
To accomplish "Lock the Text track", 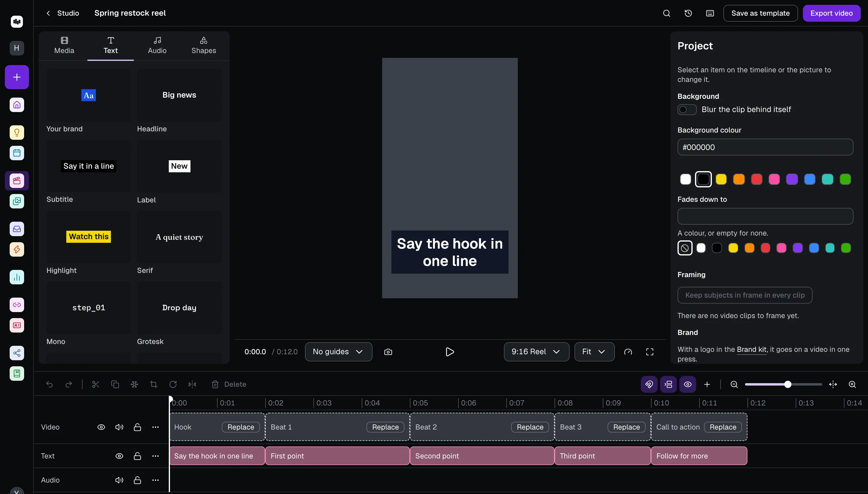I will 137,456.
